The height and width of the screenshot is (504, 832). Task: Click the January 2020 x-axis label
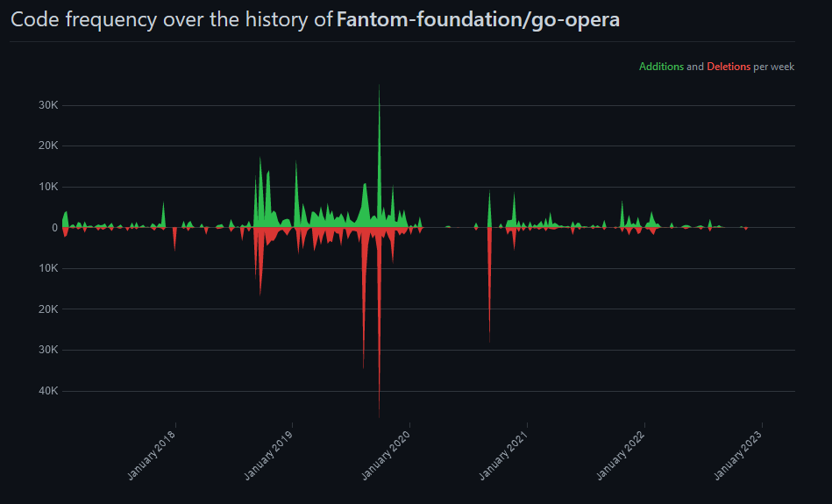coord(386,456)
